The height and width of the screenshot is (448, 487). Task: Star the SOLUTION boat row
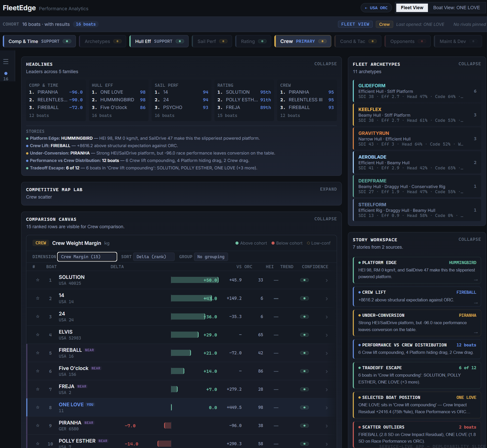pyautogui.click(x=38, y=280)
